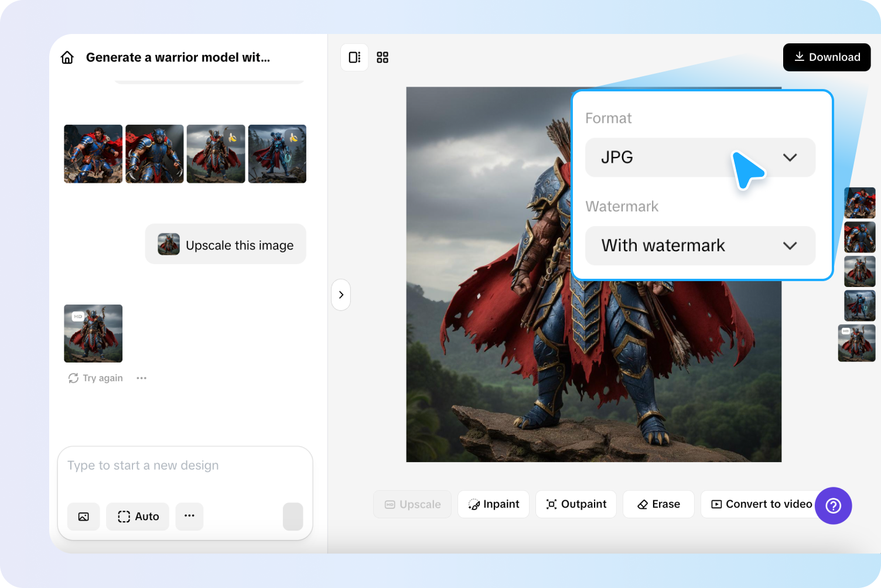This screenshot has height=588, width=881.
Task: Switch to single panel view icon
Action: pyautogui.click(x=354, y=57)
